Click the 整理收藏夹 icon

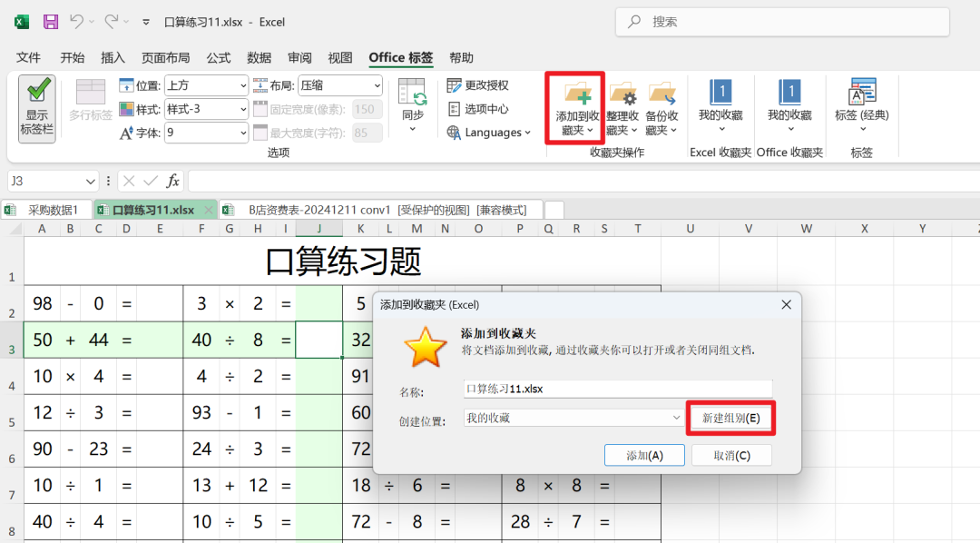pyautogui.click(x=622, y=107)
